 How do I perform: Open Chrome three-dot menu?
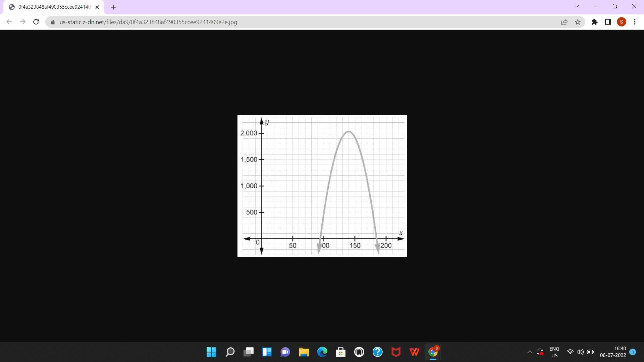click(635, 22)
